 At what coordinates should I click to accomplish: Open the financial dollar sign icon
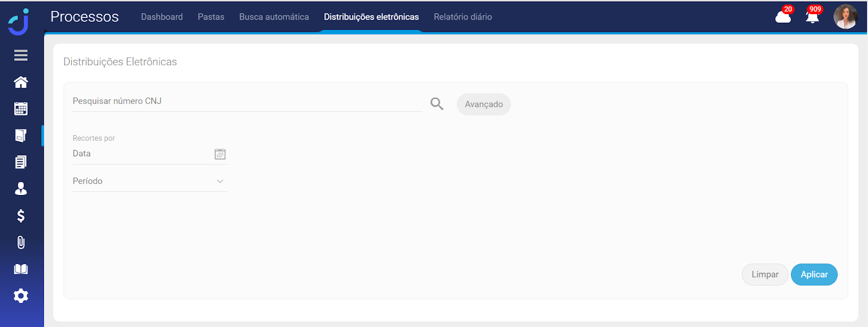[x=21, y=216]
